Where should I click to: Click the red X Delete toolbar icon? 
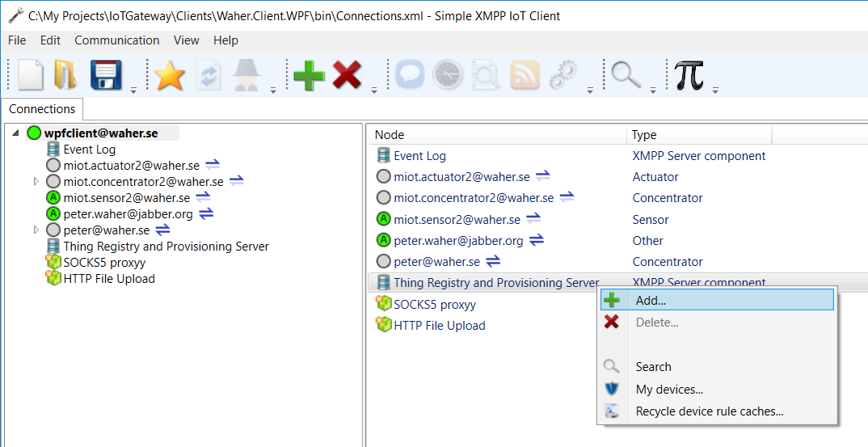[x=347, y=76]
